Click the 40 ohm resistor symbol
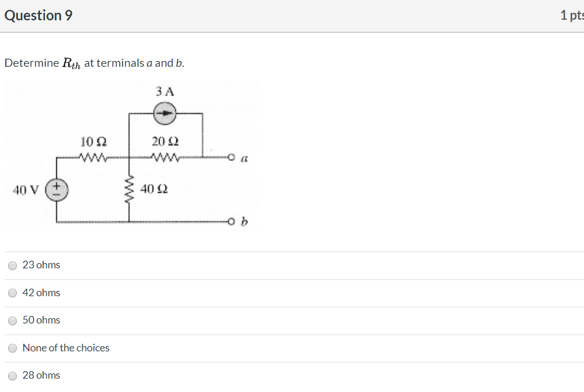584x392 pixels. tap(129, 189)
